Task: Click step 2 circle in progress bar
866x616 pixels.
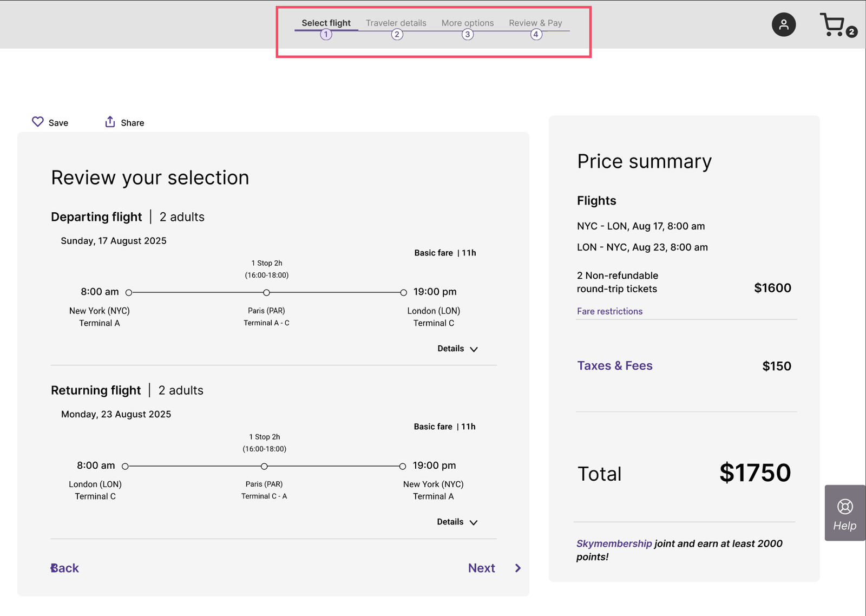Action: click(397, 35)
